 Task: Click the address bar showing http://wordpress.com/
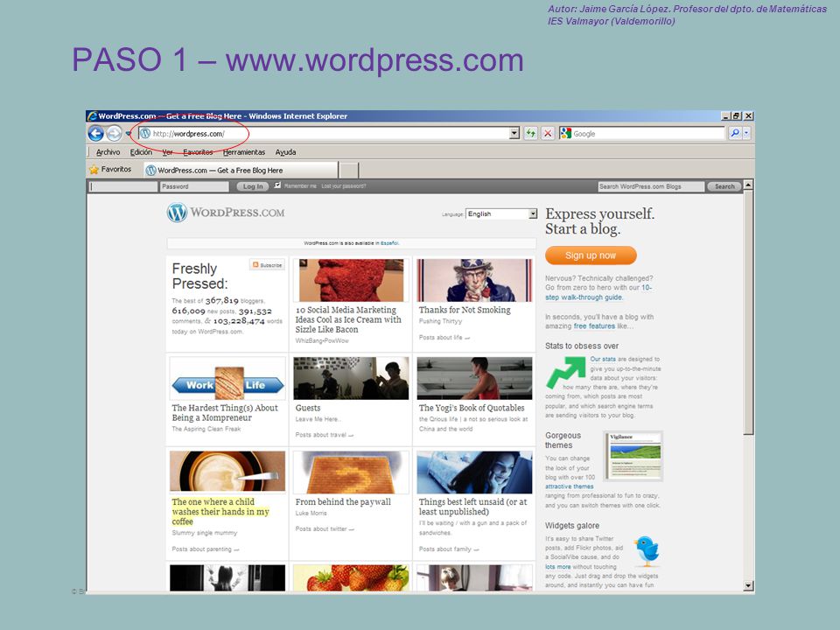click(x=323, y=133)
